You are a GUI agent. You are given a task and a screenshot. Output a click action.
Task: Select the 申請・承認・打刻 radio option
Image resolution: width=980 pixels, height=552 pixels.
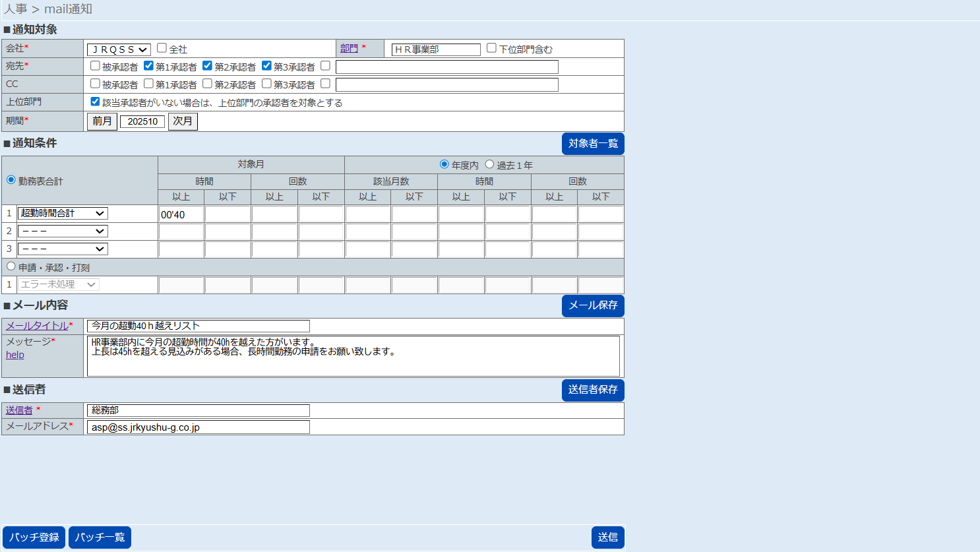(x=11, y=266)
